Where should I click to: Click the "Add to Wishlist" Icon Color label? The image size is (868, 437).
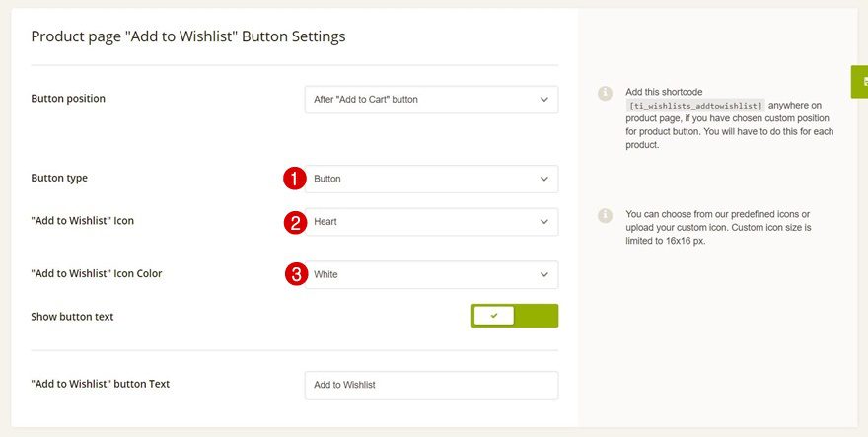[x=97, y=273]
